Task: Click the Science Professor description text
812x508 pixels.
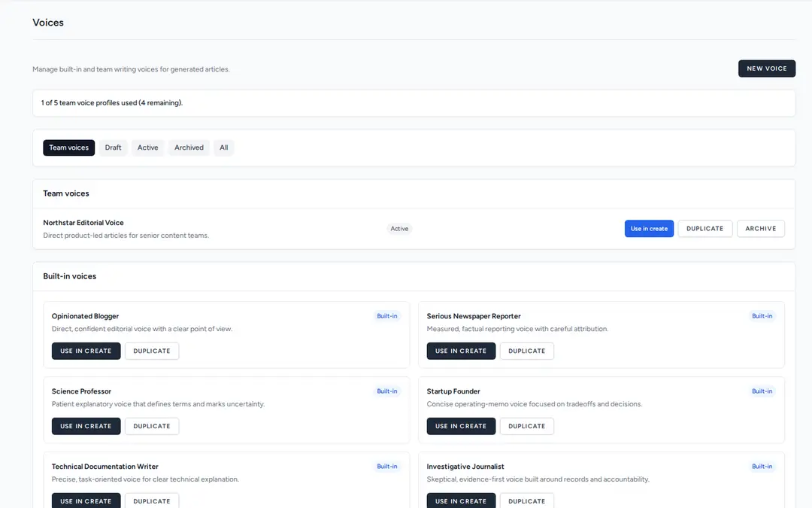Action: pyautogui.click(x=158, y=404)
